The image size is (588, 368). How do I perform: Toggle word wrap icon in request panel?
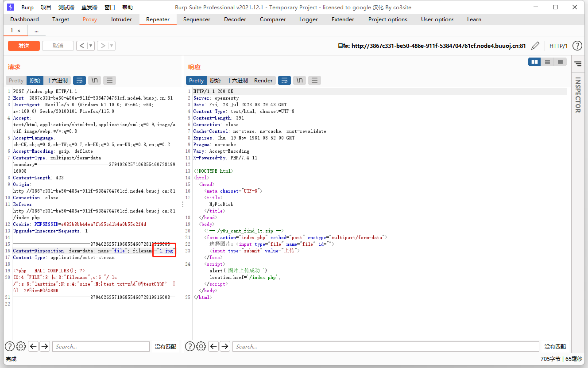tap(79, 80)
